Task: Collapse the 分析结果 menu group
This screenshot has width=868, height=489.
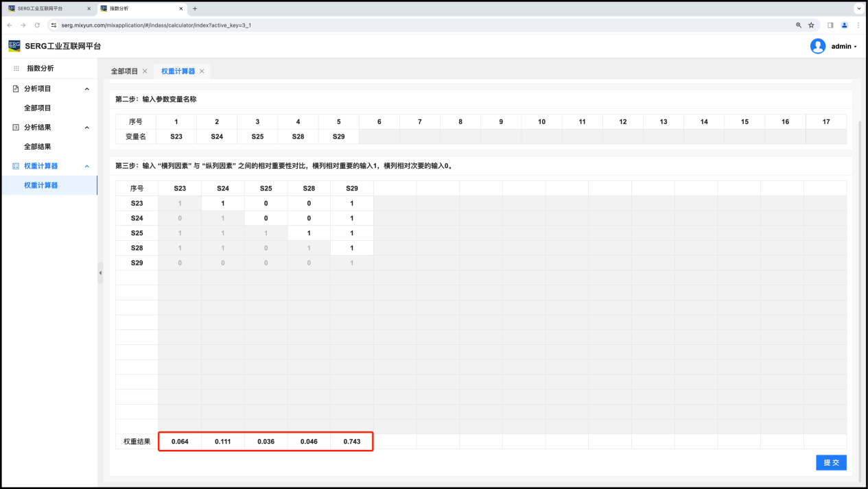Action: point(86,128)
